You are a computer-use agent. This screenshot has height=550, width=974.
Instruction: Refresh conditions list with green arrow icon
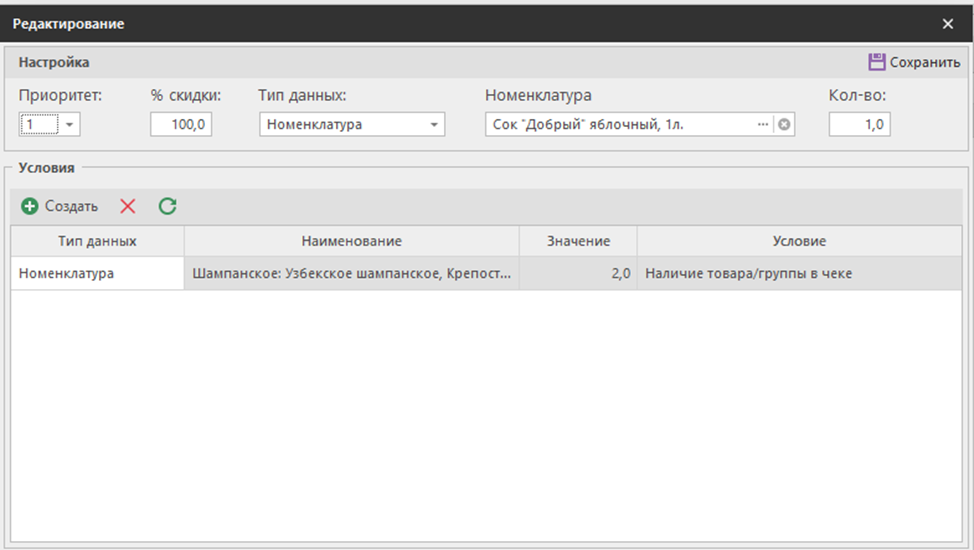[167, 206]
